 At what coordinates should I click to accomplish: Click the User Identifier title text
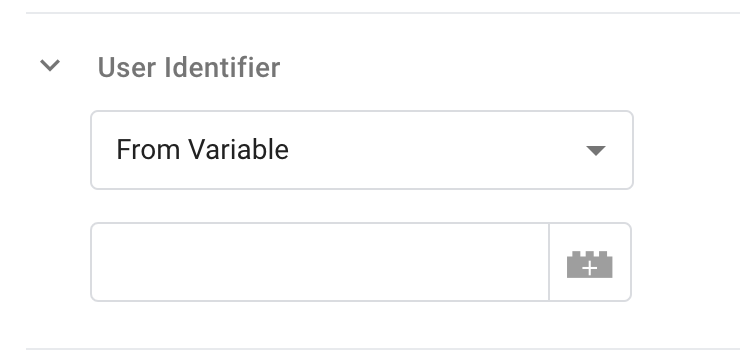(188, 67)
